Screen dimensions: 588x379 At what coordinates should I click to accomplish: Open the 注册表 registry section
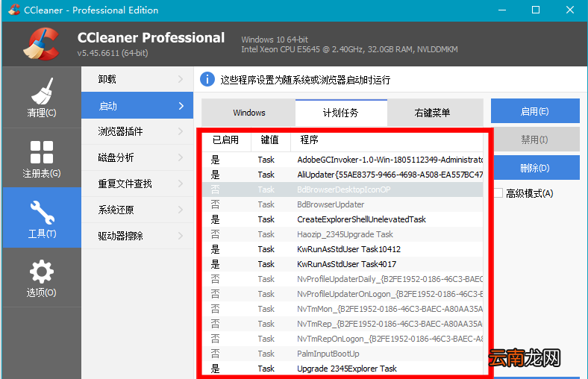click(x=42, y=158)
